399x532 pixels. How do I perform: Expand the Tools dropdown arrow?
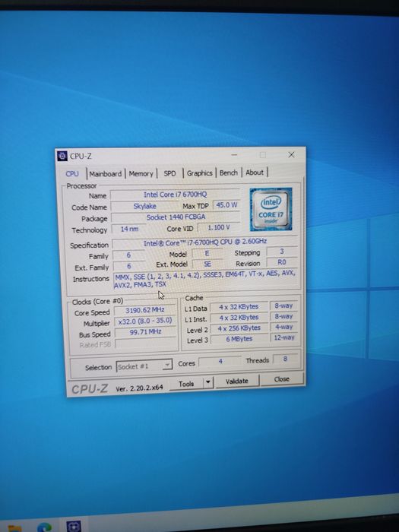[207, 383]
